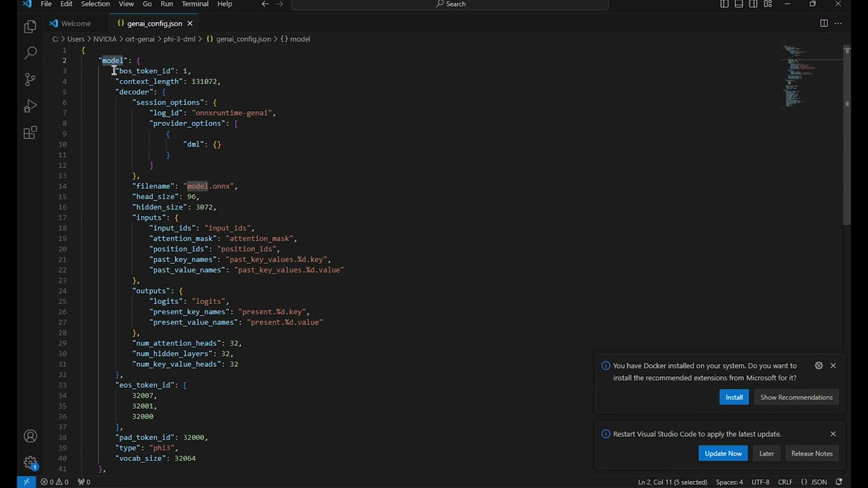This screenshot has height=488, width=868.
Task: Open Customize Layout icon
Action: (x=768, y=4)
